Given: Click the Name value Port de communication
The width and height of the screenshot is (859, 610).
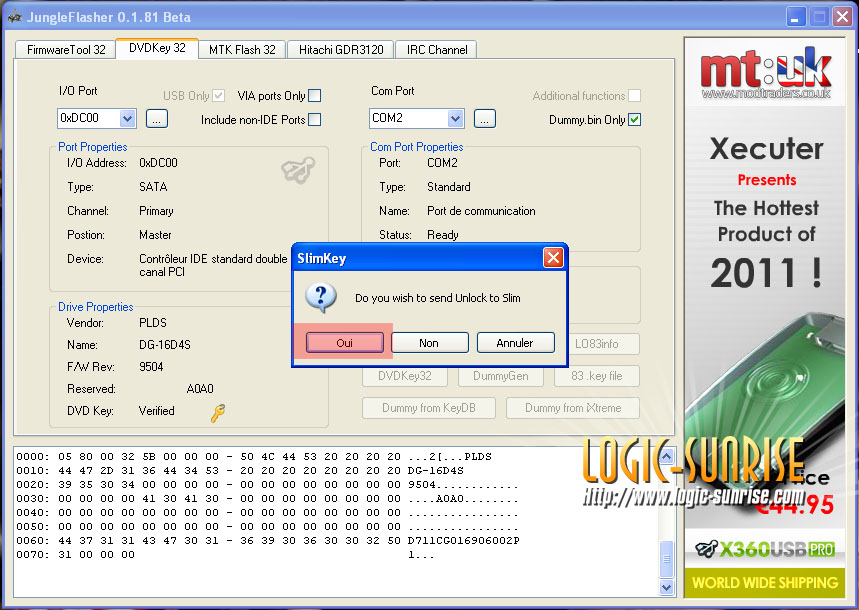Looking at the screenshot, I should [x=481, y=211].
